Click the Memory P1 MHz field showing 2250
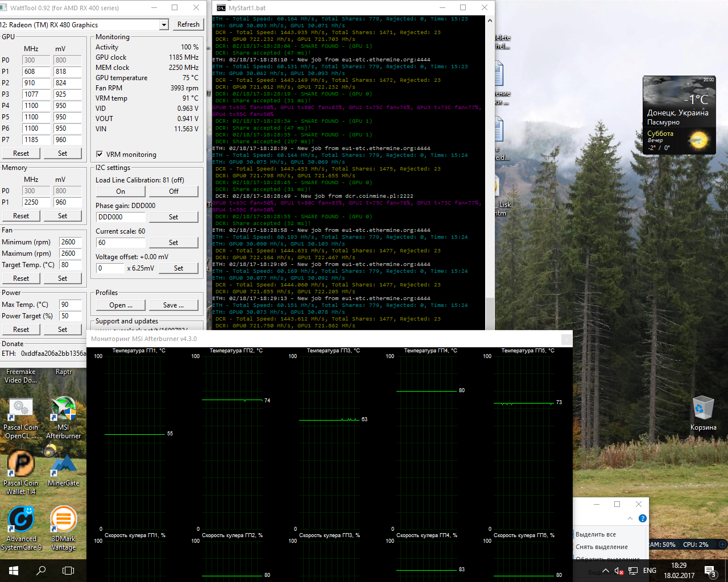The image size is (728, 582). pyautogui.click(x=37, y=202)
